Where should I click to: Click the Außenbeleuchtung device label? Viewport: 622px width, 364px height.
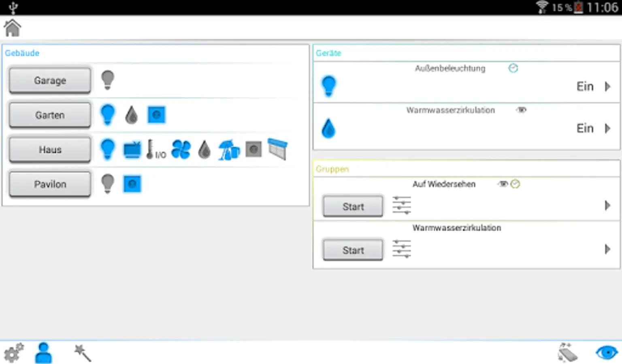point(450,68)
